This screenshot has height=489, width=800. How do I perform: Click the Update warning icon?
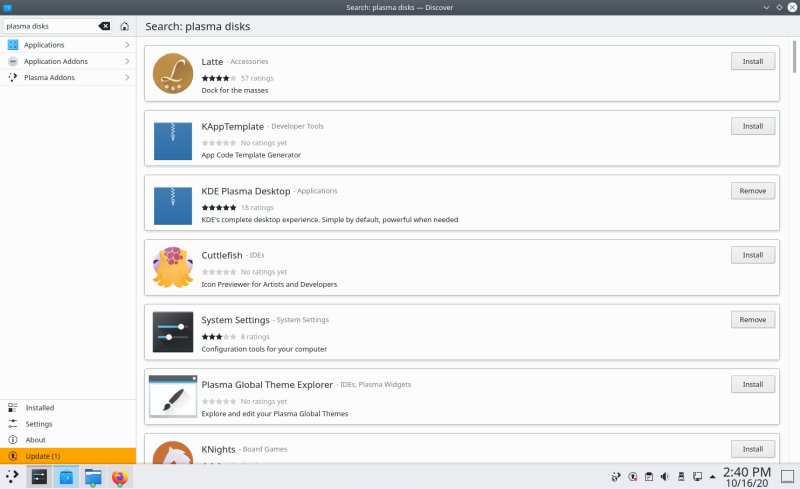click(x=13, y=456)
